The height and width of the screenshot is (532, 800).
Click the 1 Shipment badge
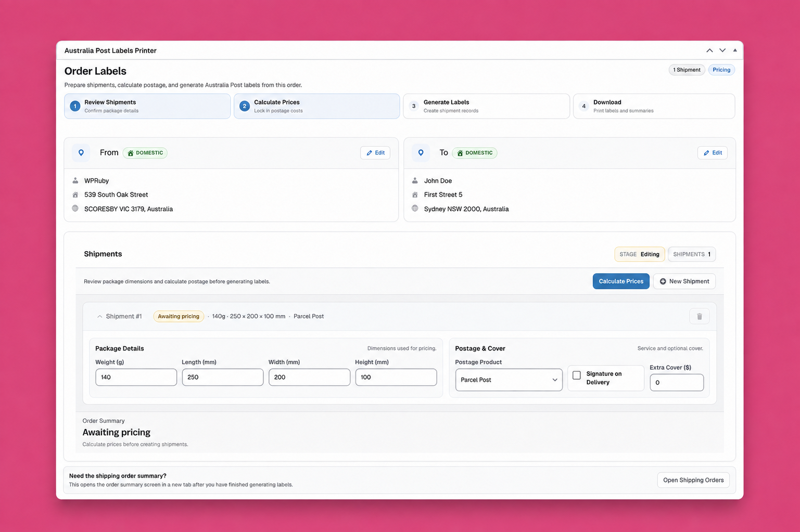coord(687,70)
